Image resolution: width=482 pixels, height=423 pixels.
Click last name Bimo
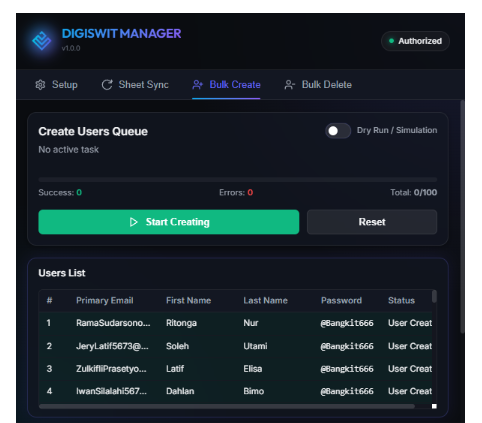pyautogui.click(x=253, y=391)
